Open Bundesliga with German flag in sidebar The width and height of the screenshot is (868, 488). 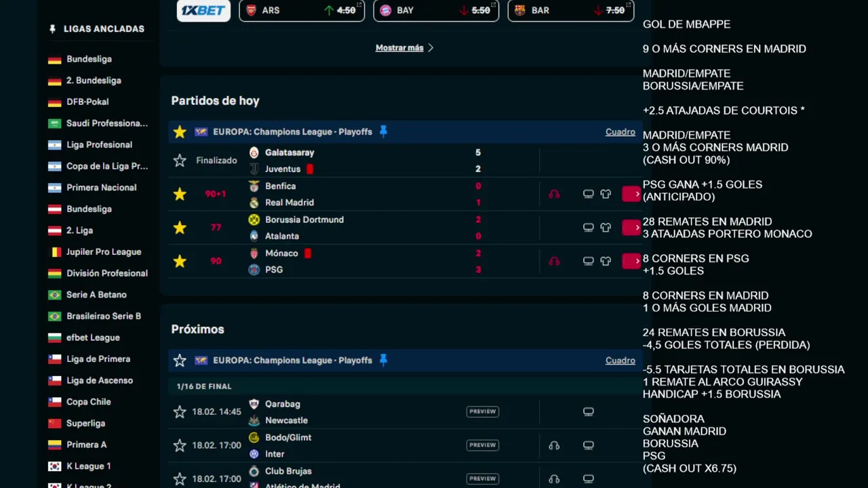(89, 59)
